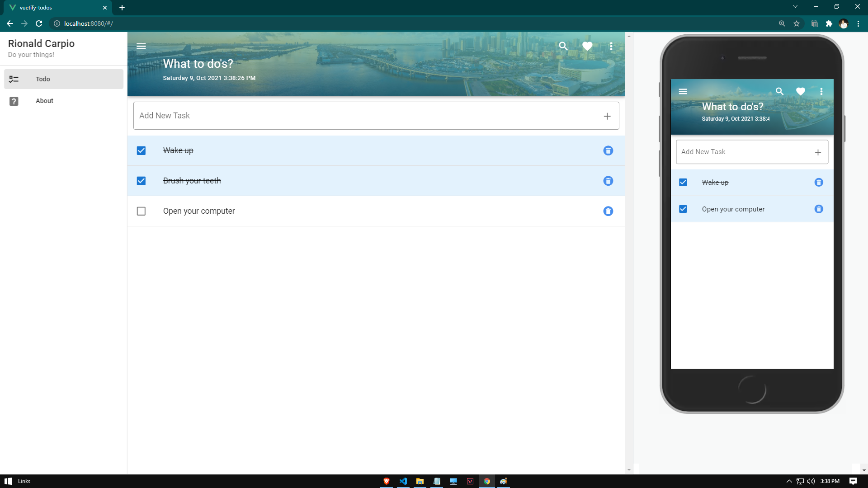The height and width of the screenshot is (488, 868).
Task: Click the browser back button
Action: point(10,23)
